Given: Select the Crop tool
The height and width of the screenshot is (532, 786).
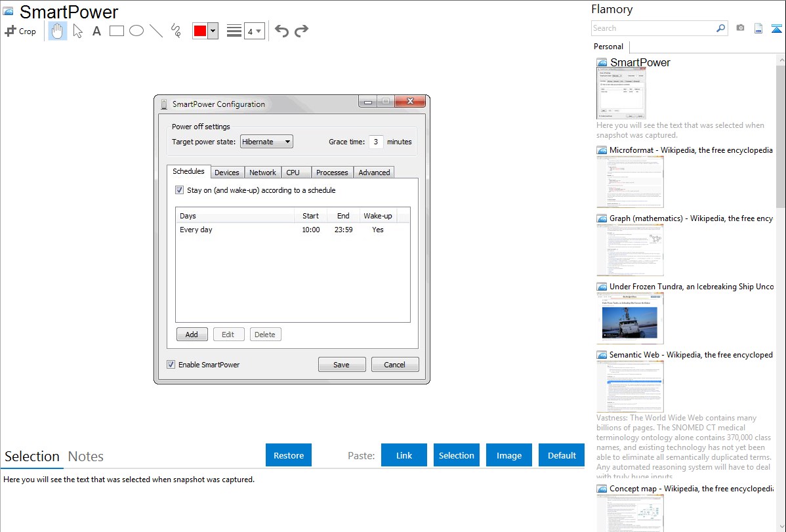Looking at the screenshot, I should pos(20,31).
